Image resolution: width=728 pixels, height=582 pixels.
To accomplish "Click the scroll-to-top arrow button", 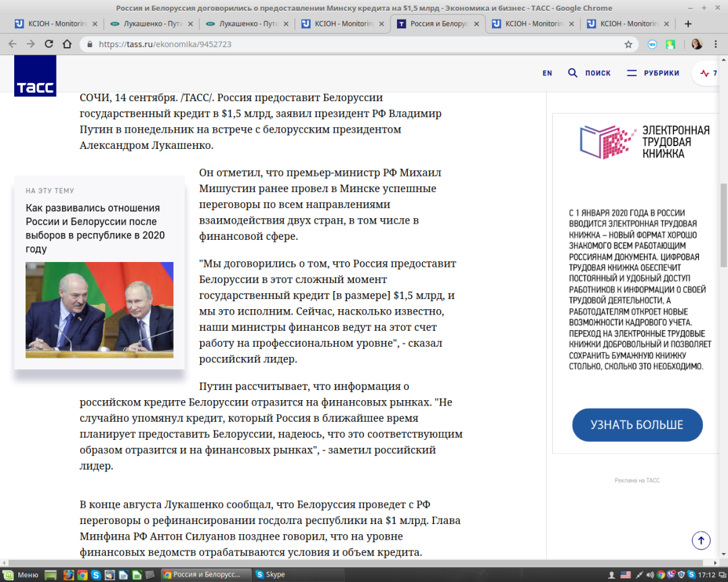I will (x=701, y=540).
